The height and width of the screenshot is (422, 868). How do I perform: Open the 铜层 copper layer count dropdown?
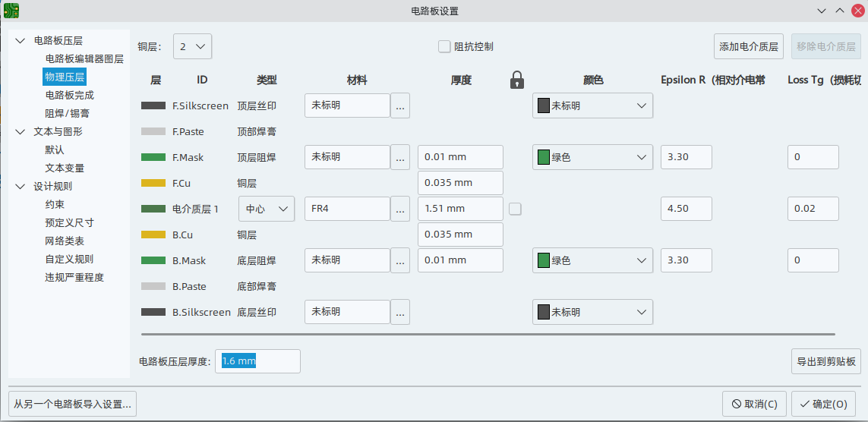[192, 46]
